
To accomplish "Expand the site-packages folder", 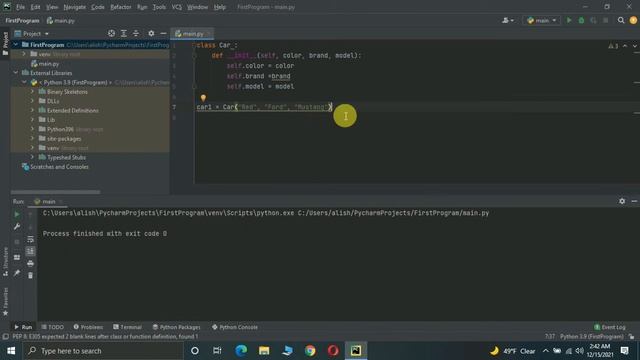I will pyautogui.click(x=32, y=138).
